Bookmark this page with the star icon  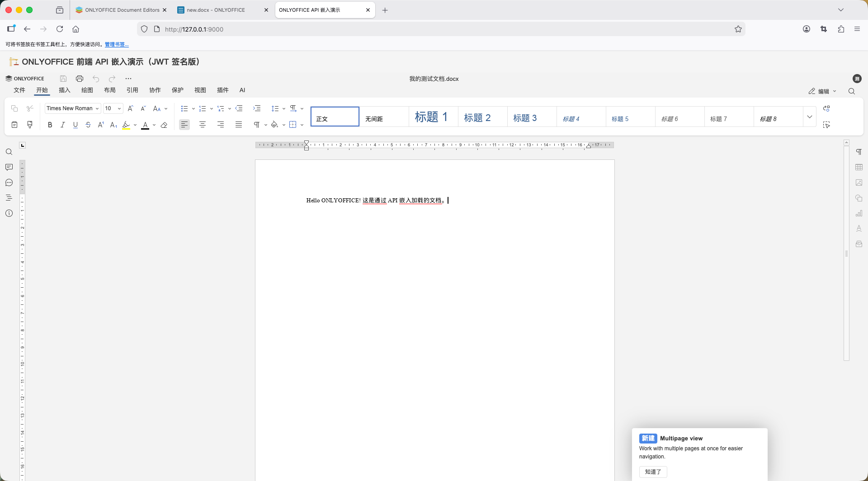[x=738, y=29]
